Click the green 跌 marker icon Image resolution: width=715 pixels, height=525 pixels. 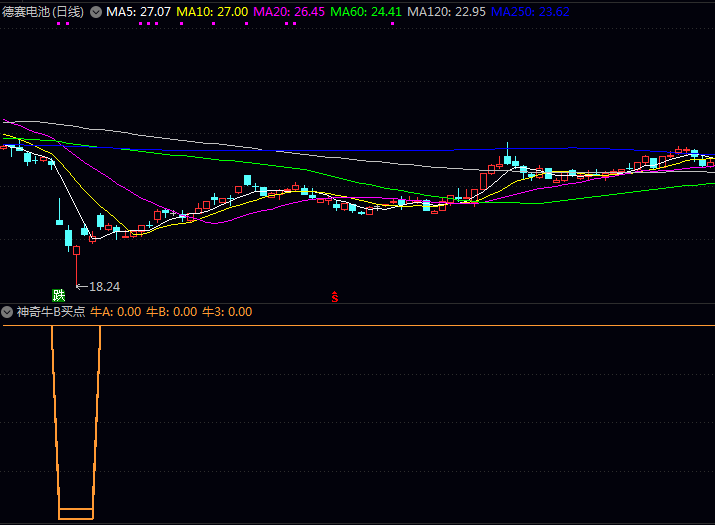pos(59,295)
